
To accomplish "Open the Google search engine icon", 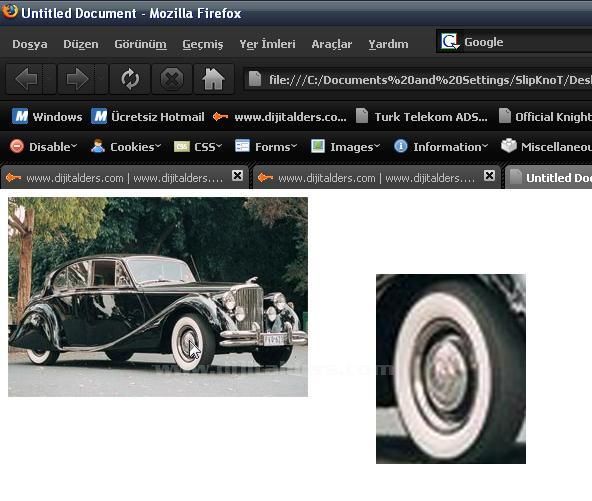I will (450, 42).
